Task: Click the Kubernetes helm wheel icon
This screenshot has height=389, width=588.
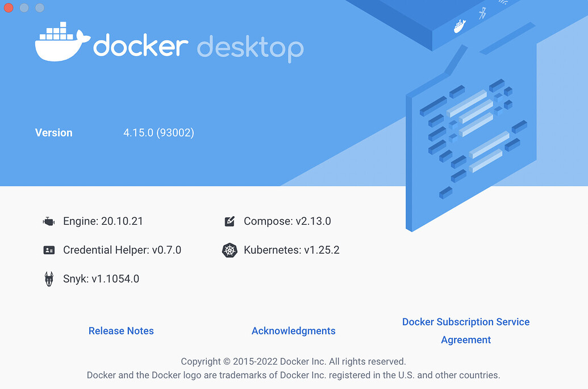Action: pyautogui.click(x=230, y=250)
